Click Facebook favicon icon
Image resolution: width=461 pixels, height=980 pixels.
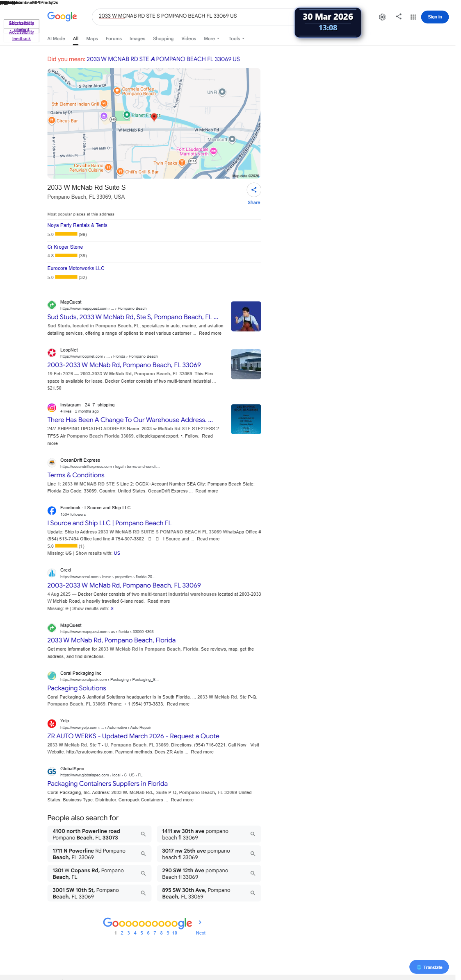(52, 510)
